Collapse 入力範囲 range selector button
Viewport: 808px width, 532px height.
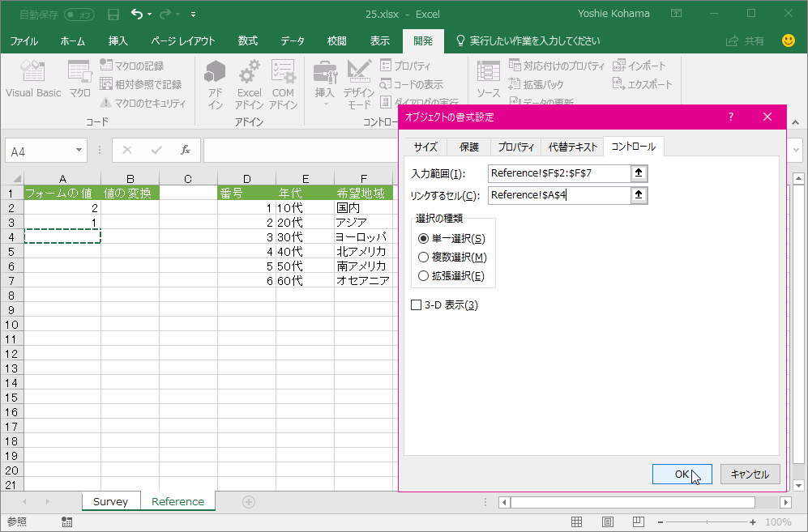639,173
